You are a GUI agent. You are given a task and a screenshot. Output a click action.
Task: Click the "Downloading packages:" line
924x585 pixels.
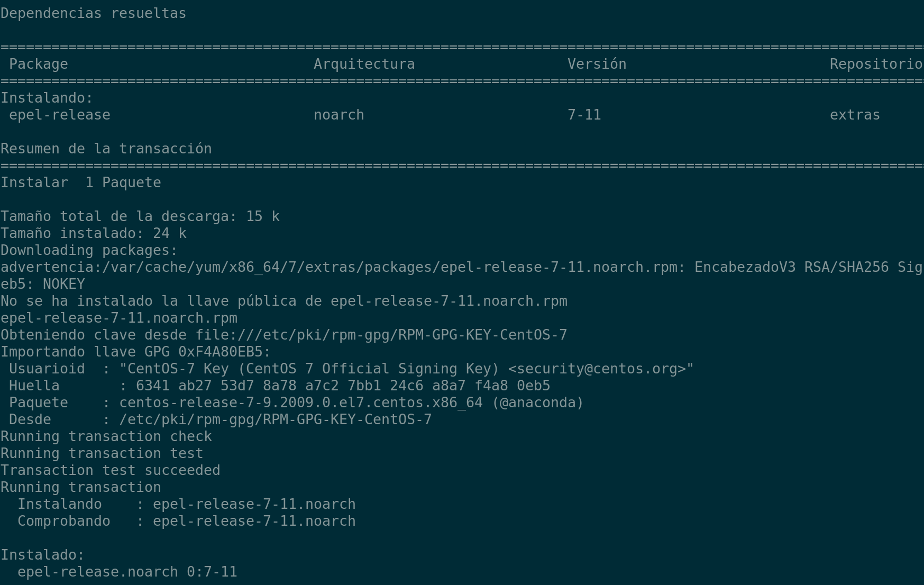pyautogui.click(x=89, y=250)
